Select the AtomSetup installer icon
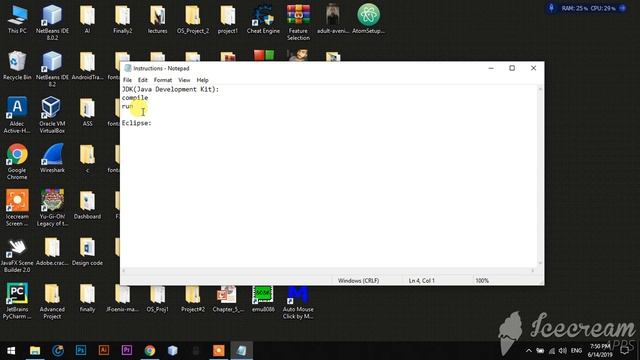This screenshot has width=640, height=360. click(369, 19)
